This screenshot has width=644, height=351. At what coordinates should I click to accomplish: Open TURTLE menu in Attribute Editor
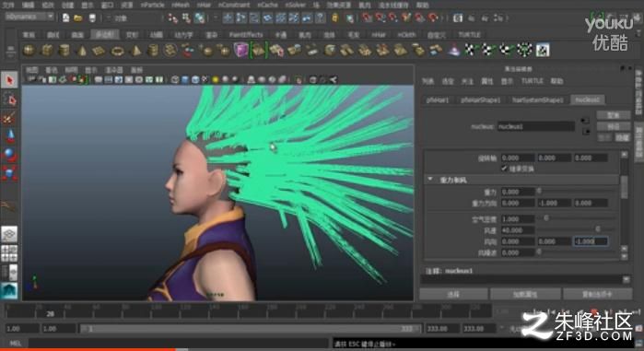(532, 81)
